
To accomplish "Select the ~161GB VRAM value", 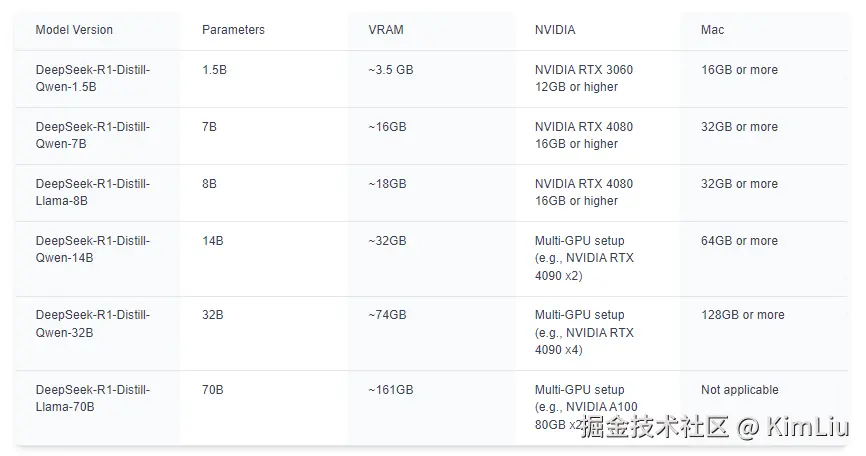I will (390, 390).
